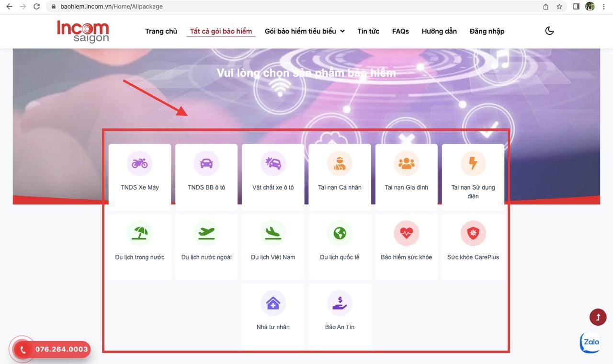Select the Bảo hiểm sức khỏe heart icon
This screenshot has width=613, height=364.
(x=406, y=233)
